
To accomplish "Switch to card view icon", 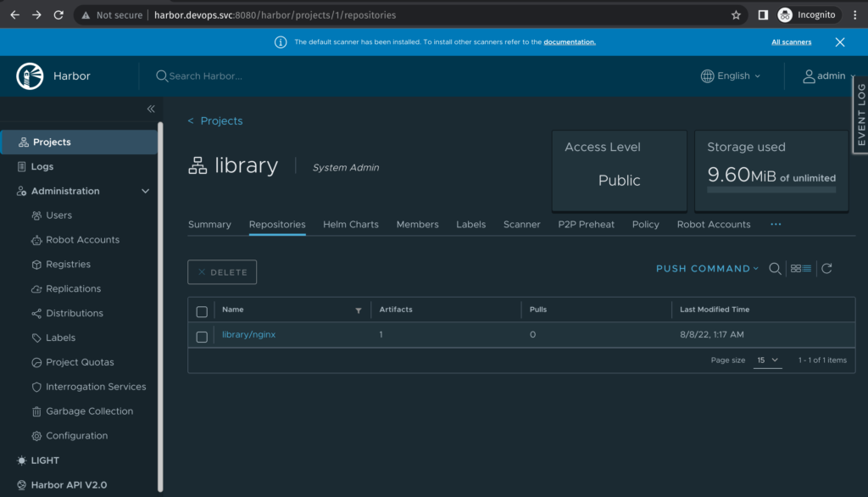I will click(x=795, y=269).
